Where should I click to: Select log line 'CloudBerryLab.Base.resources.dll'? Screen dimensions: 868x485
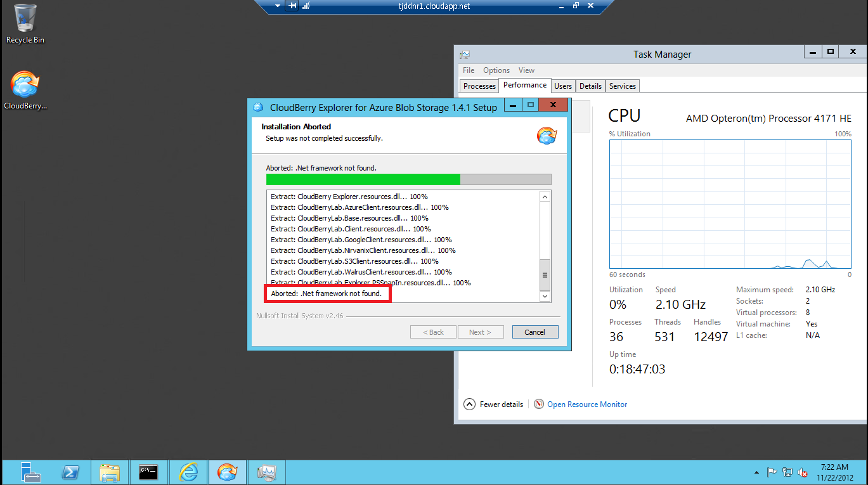tap(349, 218)
